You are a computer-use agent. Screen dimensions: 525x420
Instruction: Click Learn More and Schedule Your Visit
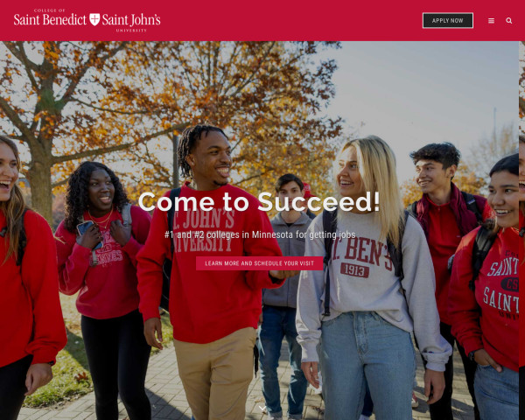coord(260,263)
